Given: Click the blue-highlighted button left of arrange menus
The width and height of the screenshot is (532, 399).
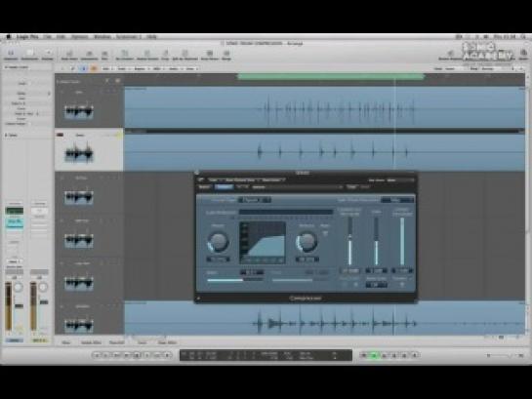Looking at the screenshot, I should point(84,68).
